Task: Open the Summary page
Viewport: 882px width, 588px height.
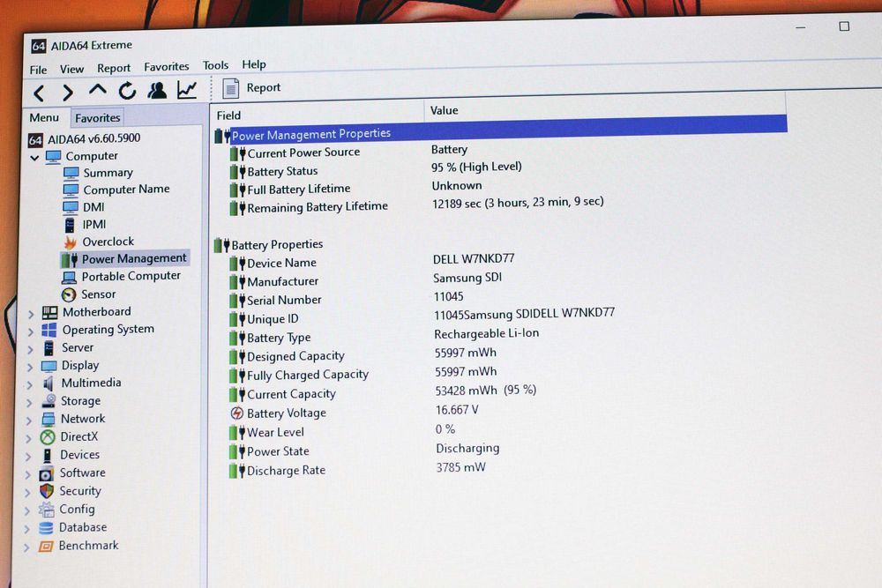Action: (99, 173)
